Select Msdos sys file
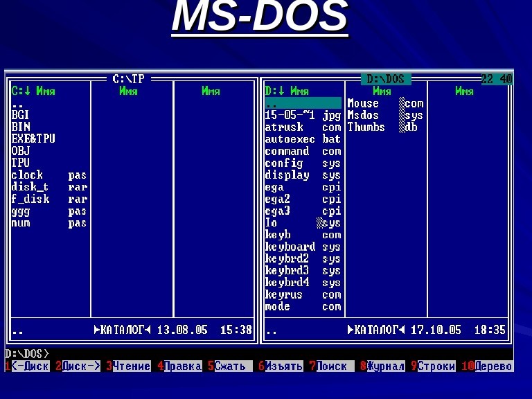 385,115
